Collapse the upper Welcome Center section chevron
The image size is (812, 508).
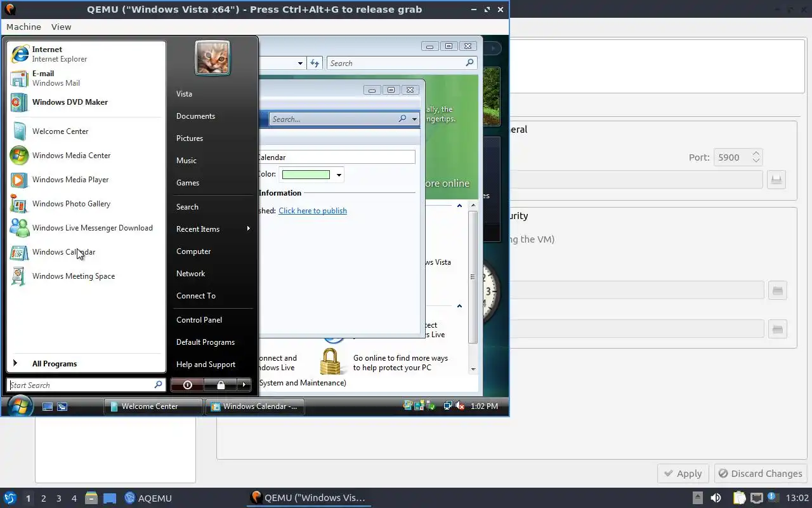tap(459, 205)
